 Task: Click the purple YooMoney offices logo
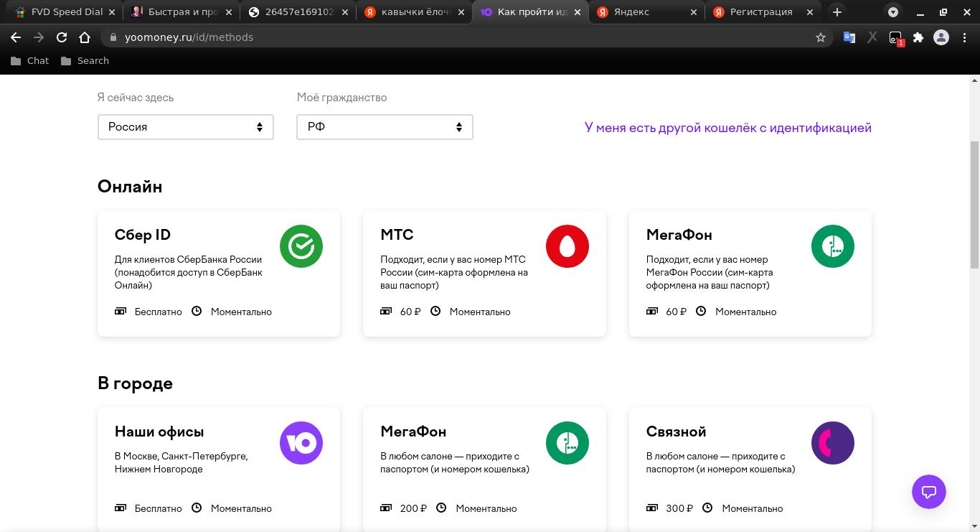[x=301, y=443]
